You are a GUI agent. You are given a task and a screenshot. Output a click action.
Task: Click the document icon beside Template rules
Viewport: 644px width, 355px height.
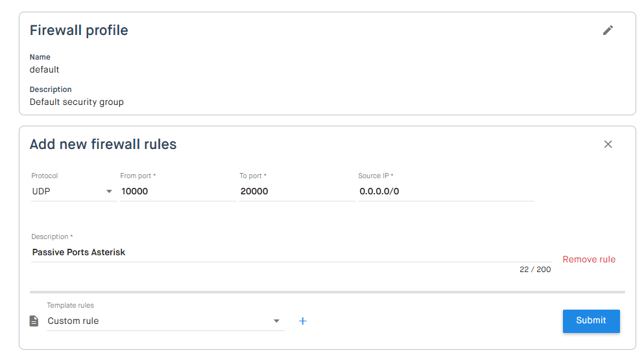pos(34,321)
